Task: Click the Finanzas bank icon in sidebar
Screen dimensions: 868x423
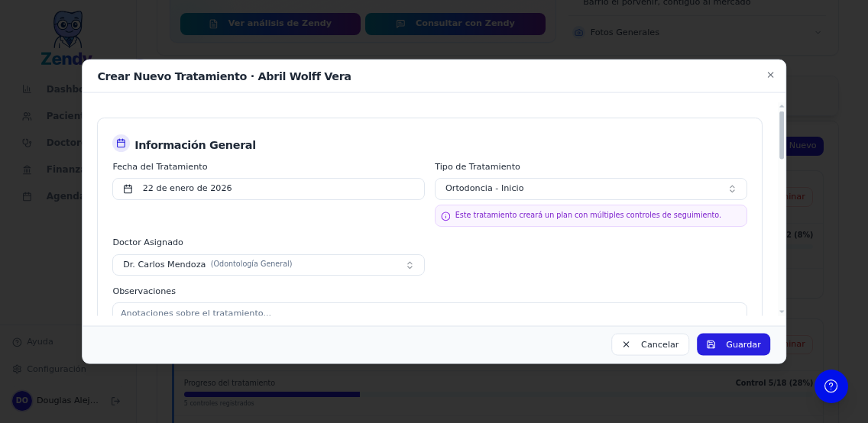Action: tap(27, 170)
